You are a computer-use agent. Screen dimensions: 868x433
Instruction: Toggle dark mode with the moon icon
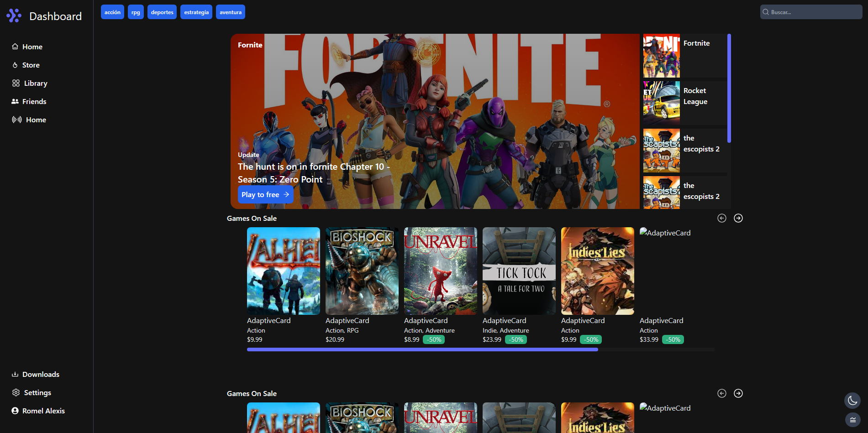pos(852,401)
